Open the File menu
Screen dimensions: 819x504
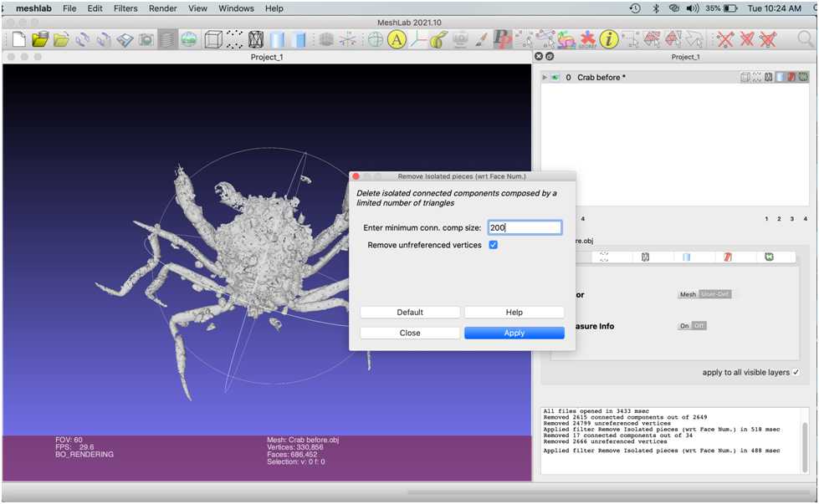click(69, 8)
